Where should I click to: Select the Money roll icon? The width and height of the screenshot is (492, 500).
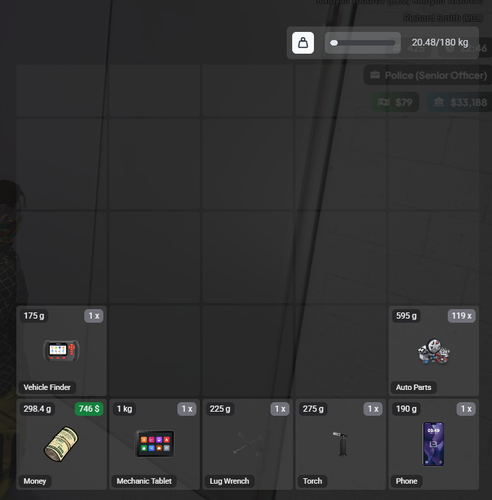click(x=61, y=444)
